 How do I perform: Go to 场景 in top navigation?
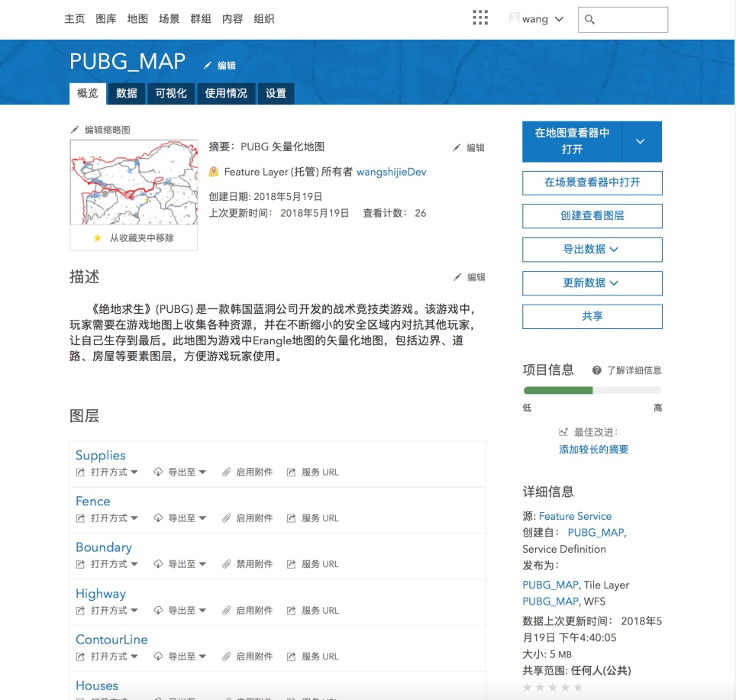(x=169, y=19)
